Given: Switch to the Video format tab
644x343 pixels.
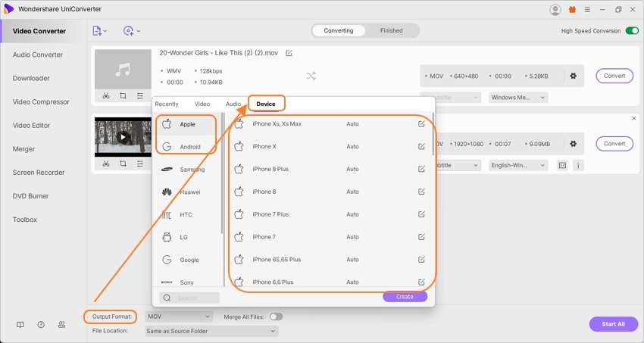Looking at the screenshot, I should click(x=202, y=104).
